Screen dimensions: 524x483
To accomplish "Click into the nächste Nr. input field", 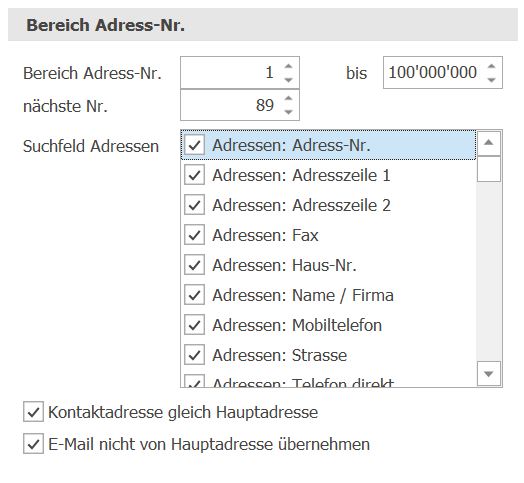I will pos(231,105).
